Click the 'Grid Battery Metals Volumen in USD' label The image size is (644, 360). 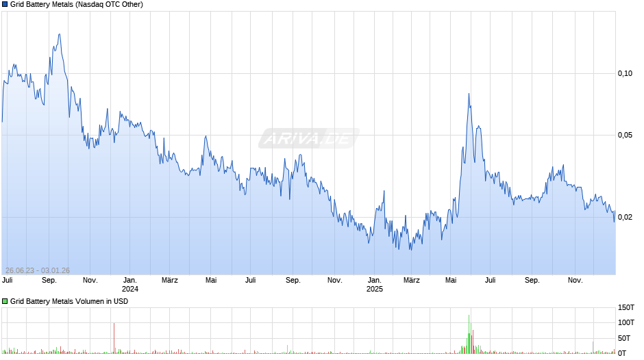point(69,301)
